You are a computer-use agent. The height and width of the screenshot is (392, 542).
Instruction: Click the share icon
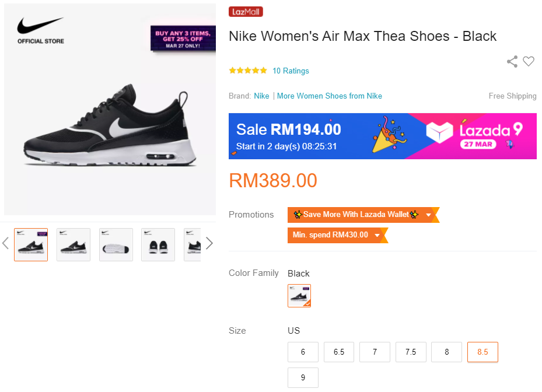(512, 61)
